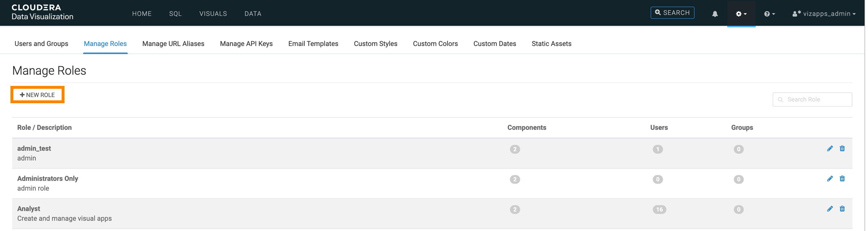Edit the admin_test role with pencil icon
Image resolution: width=868 pixels, height=231 pixels.
pyautogui.click(x=830, y=149)
